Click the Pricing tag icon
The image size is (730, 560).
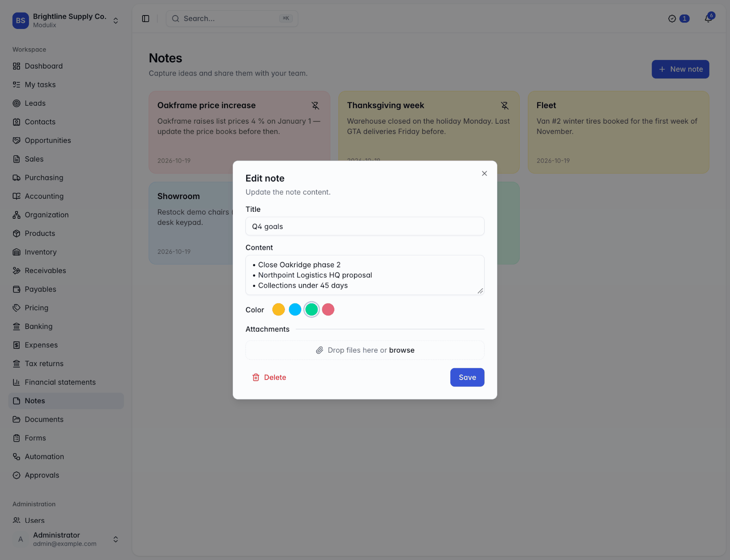pyautogui.click(x=16, y=308)
